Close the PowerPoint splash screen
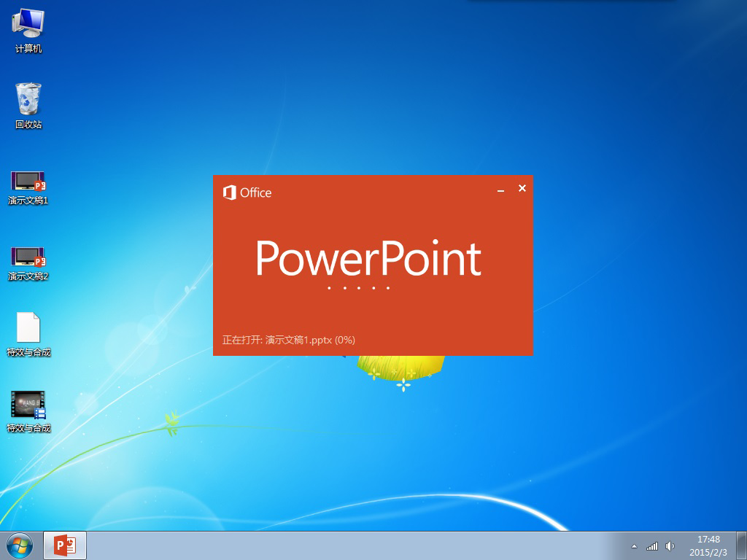Screen dimensions: 747x560 pos(522,188)
